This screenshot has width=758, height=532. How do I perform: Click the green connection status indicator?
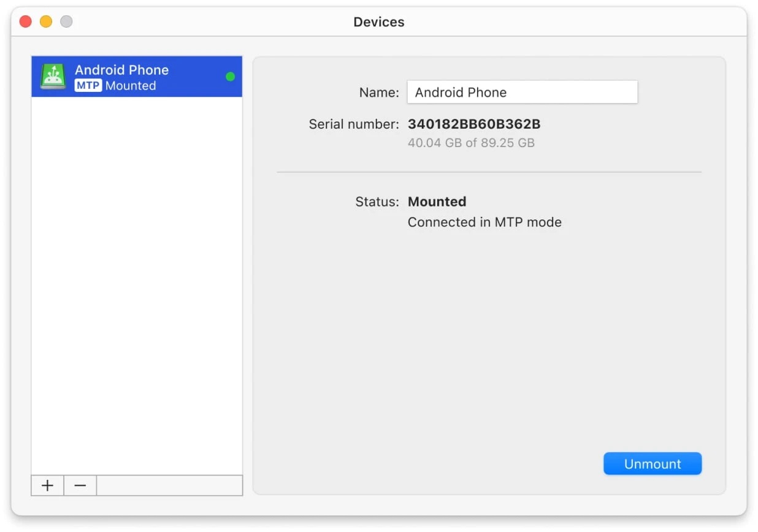[x=230, y=77]
